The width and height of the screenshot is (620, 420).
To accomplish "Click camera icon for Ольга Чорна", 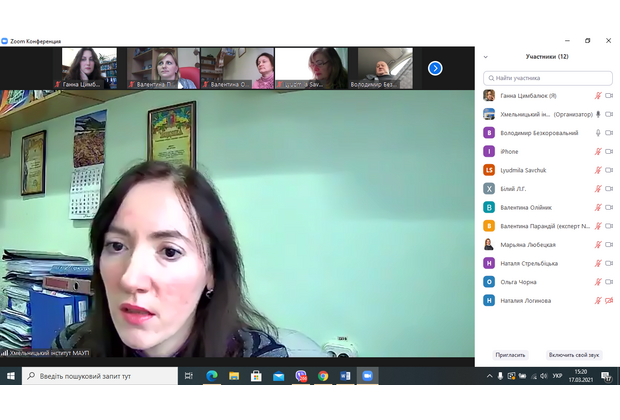I will tap(609, 282).
